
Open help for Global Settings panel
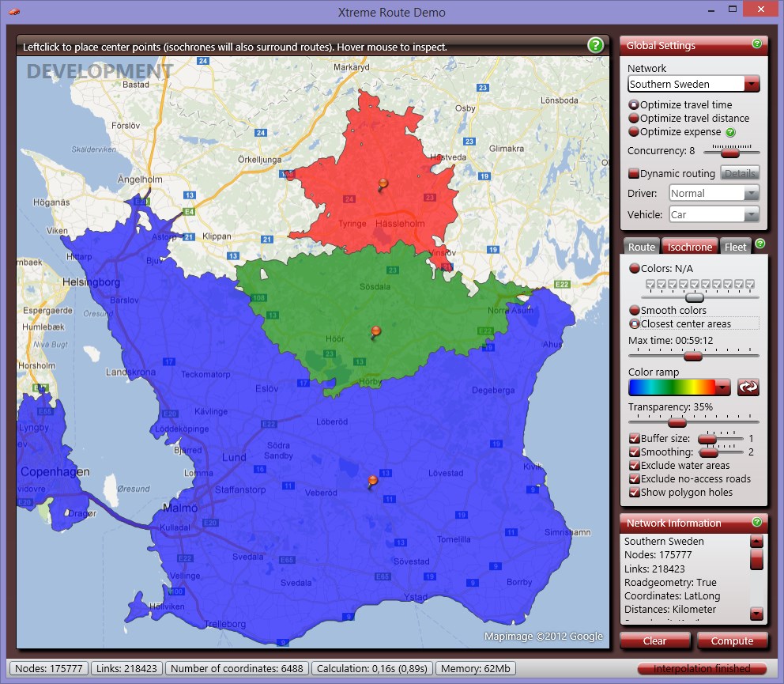click(756, 44)
